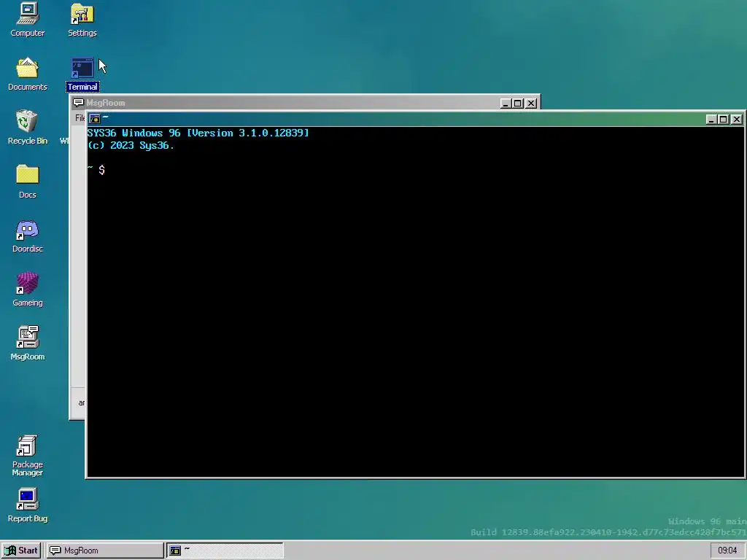Open the MsgRoom desktop shortcut
Image resolution: width=747 pixels, height=560 pixels.
27,343
